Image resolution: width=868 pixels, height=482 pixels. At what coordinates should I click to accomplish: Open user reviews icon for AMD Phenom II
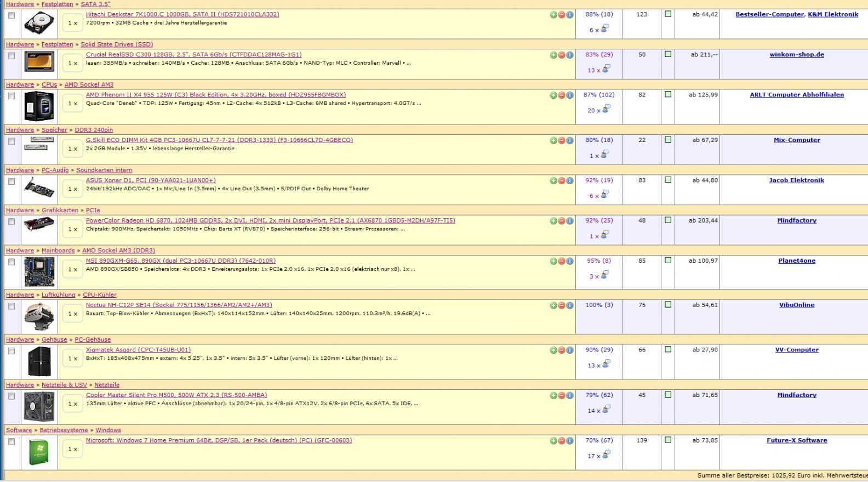[x=606, y=109]
